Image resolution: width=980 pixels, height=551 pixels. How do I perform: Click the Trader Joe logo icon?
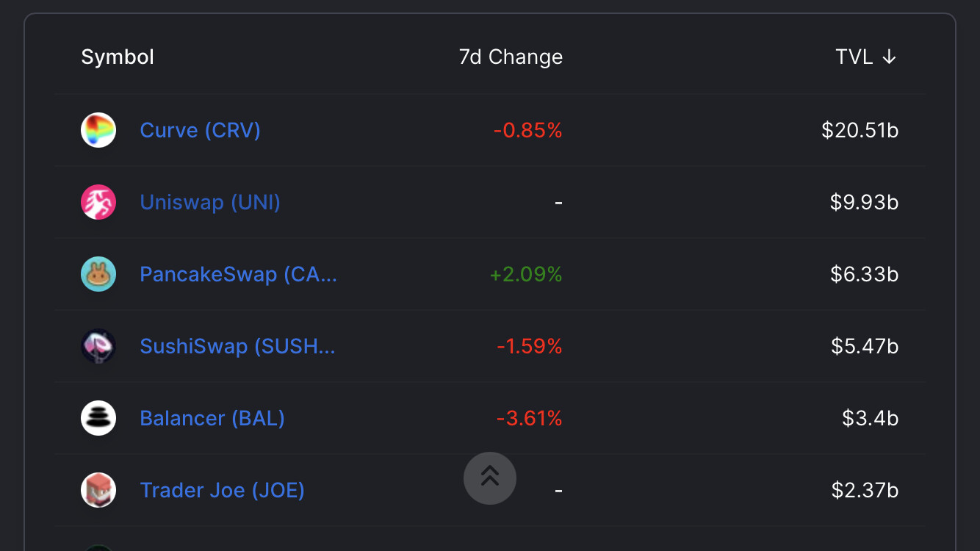point(98,490)
